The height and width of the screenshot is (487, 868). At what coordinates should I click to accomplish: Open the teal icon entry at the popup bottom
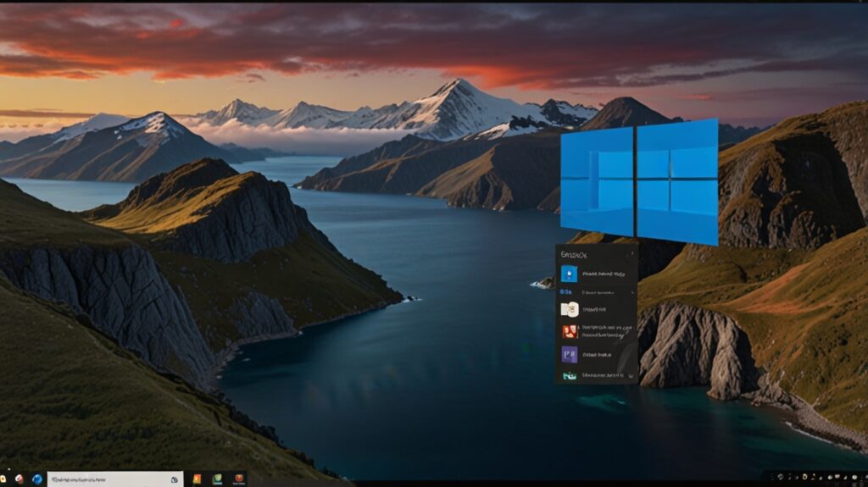point(569,376)
